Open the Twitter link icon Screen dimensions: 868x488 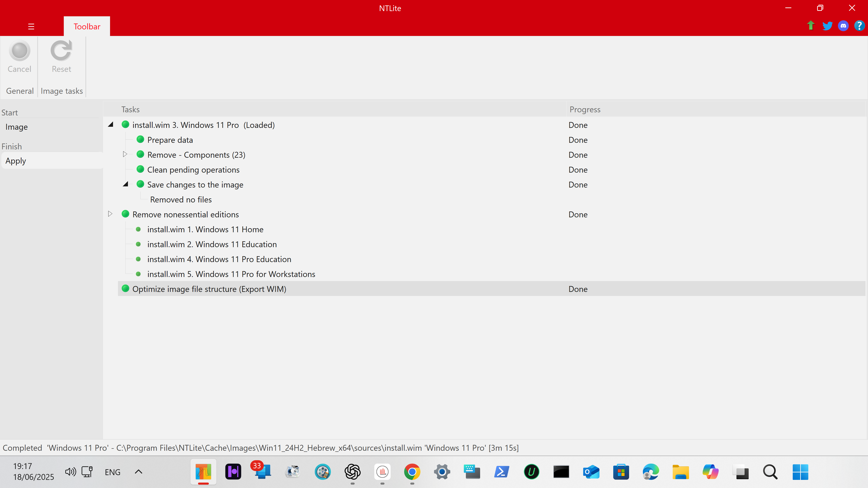tap(827, 26)
